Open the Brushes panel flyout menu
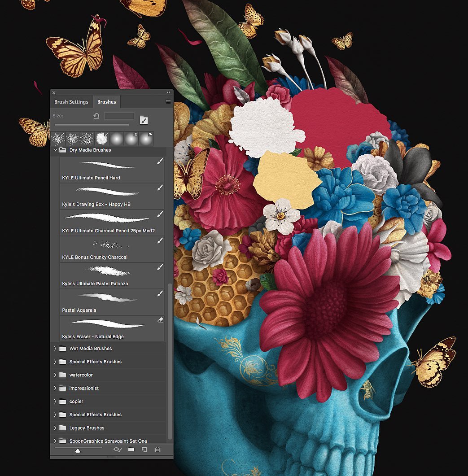Image resolution: width=468 pixels, height=476 pixels. (x=168, y=102)
